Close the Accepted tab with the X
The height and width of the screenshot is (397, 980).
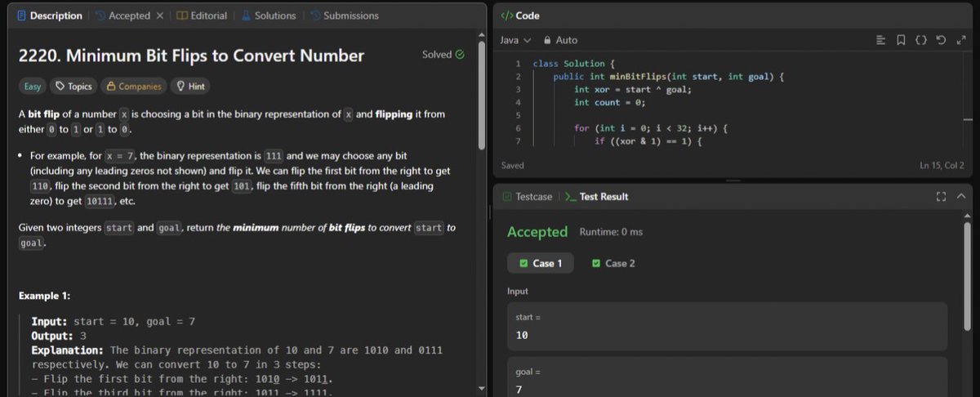pos(159,16)
